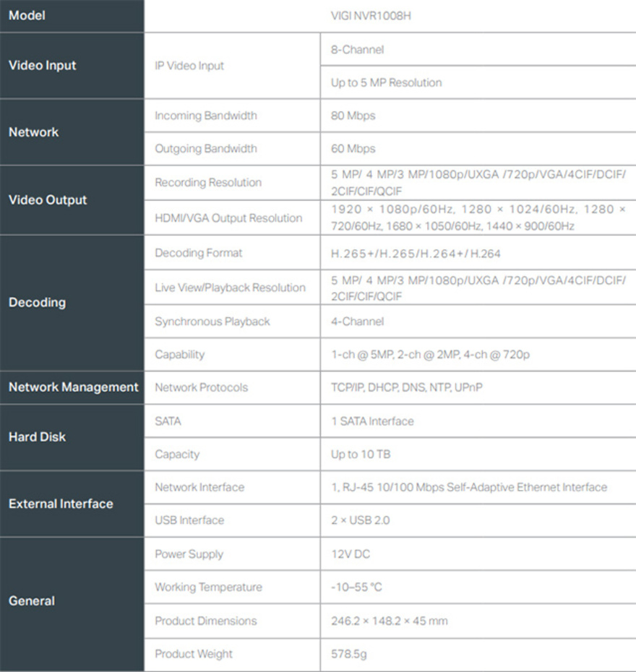The width and height of the screenshot is (636, 672).
Task: Select the VIGI NVR1008H model name
Action: (371, 16)
